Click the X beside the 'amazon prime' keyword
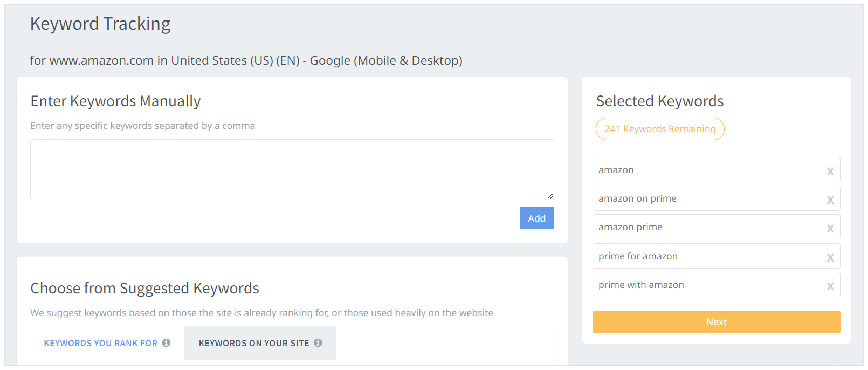868x370 pixels. click(x=830, y=229)
